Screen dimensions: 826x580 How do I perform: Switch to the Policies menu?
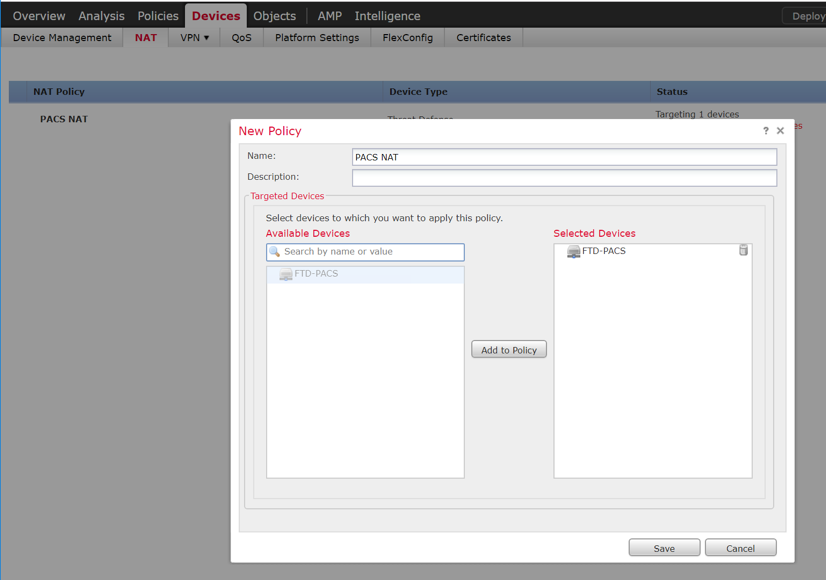(157, 15)
